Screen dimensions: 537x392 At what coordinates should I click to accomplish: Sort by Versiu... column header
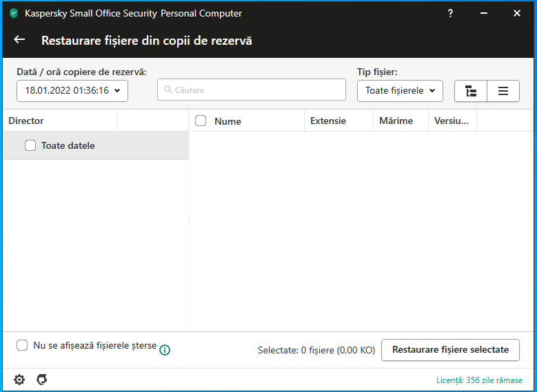[x=452, y=121]
